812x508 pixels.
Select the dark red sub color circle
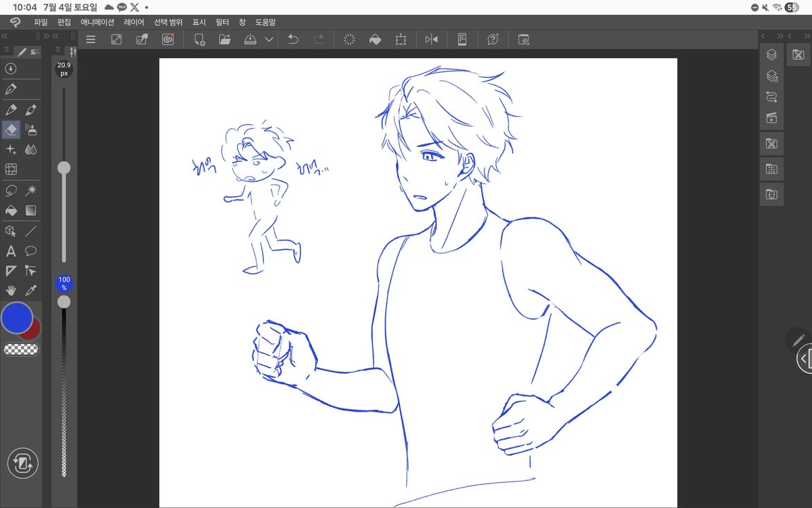(31, 330)
